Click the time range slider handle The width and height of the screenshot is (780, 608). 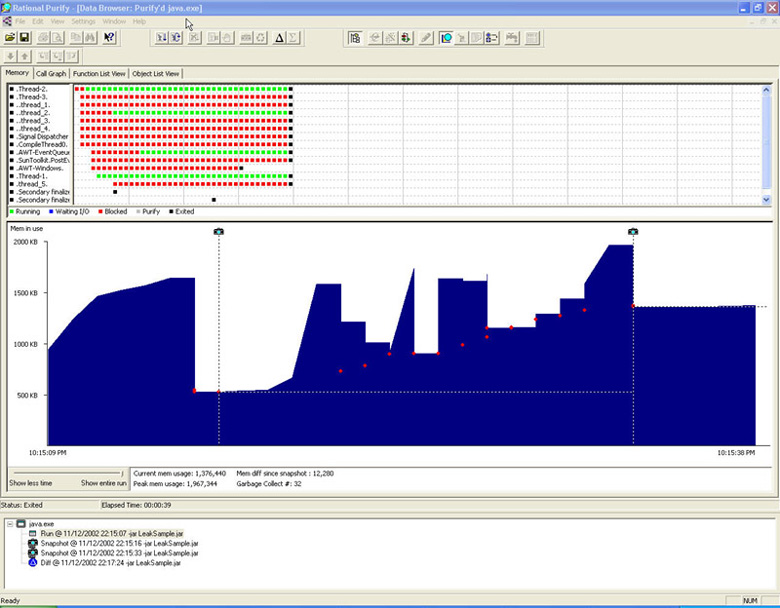(x=122, y=473)
